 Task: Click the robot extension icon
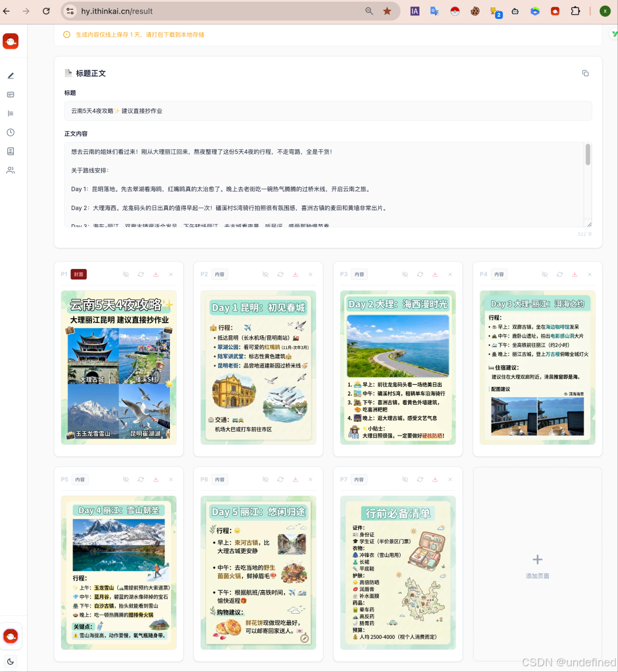tap(515, 11)
